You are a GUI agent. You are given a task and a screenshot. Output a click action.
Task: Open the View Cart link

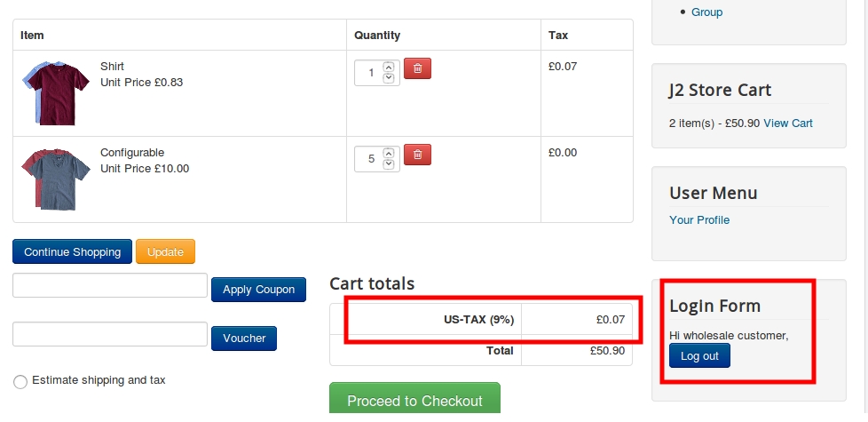(787, 123)
